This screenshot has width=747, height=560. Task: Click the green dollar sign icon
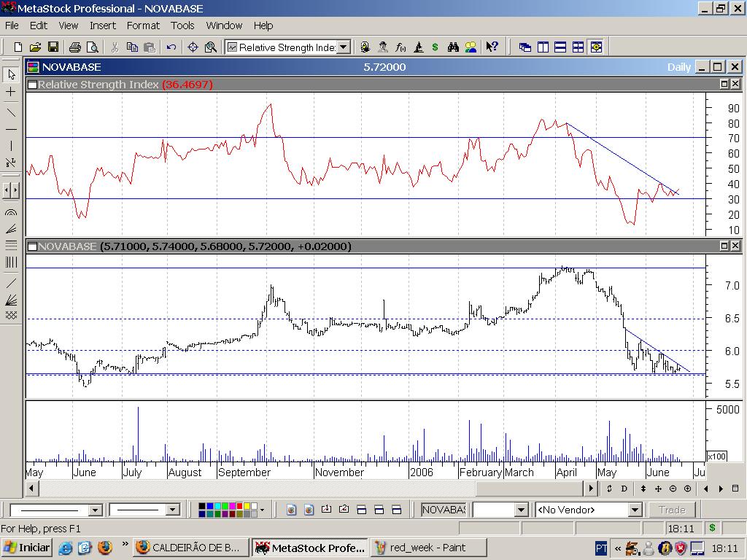(435, 47)
